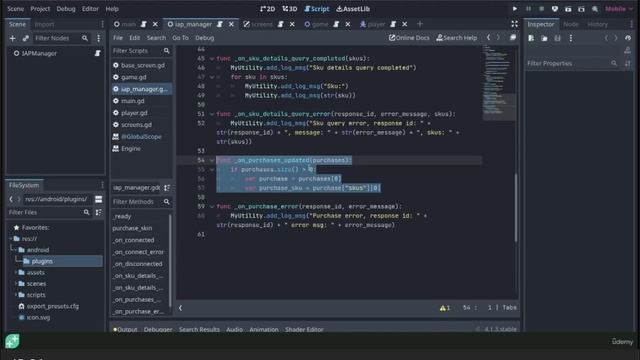
Task: Open screens.gd in script list
Action: pyautogui.click(x=136, y=125)
